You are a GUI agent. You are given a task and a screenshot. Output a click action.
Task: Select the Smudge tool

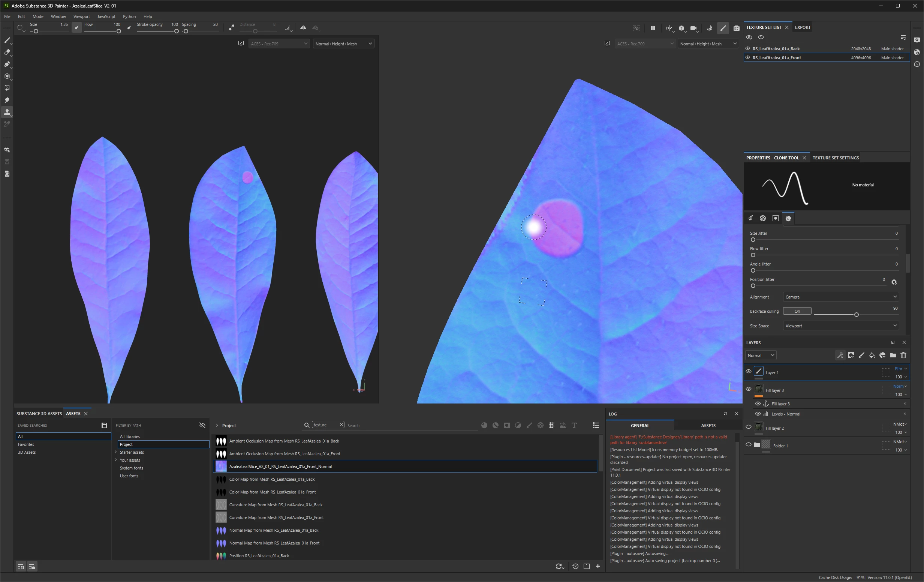pyautogui.click(x=7, y=100)
